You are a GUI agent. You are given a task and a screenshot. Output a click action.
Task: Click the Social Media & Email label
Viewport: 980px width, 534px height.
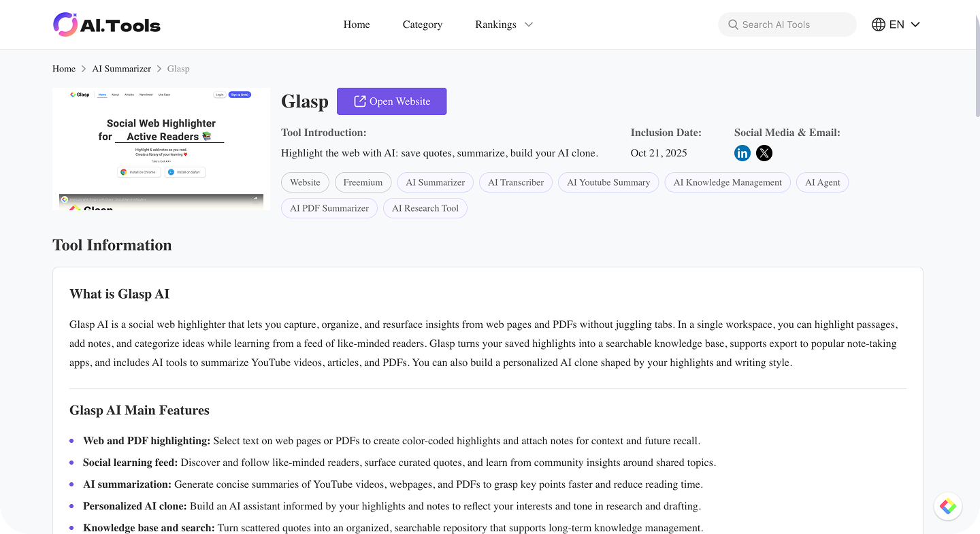787,133
